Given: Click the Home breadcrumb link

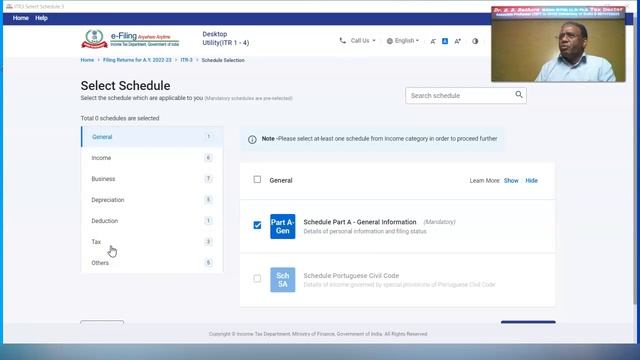Looking at the screenshot, I should 87,60.
